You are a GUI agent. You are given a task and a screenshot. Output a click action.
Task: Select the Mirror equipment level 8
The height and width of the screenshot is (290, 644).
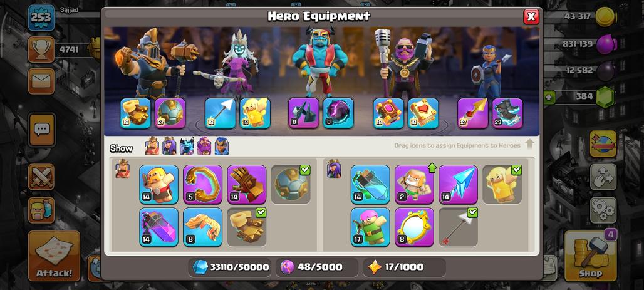414,227
